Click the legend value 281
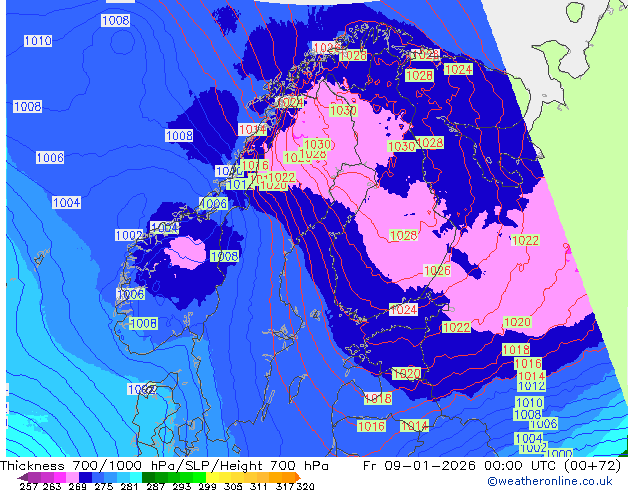The image size is (634, 490). click(x=129, y=486)
